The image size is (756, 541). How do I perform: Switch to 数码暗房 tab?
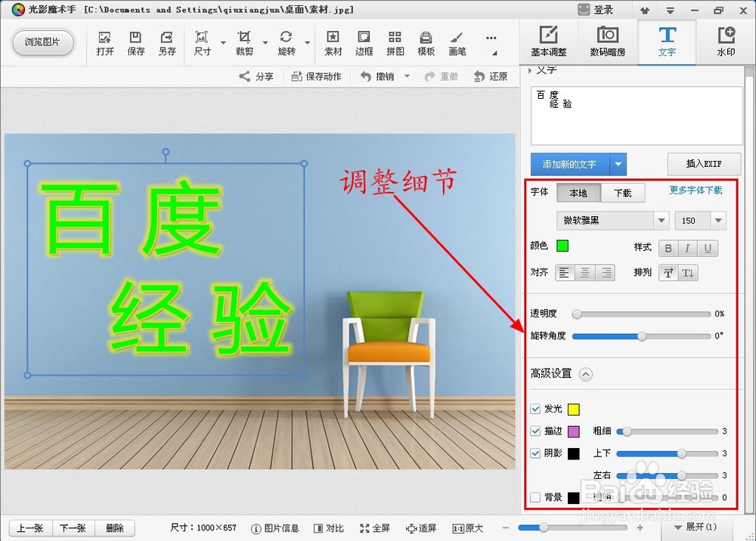(608, 42)
